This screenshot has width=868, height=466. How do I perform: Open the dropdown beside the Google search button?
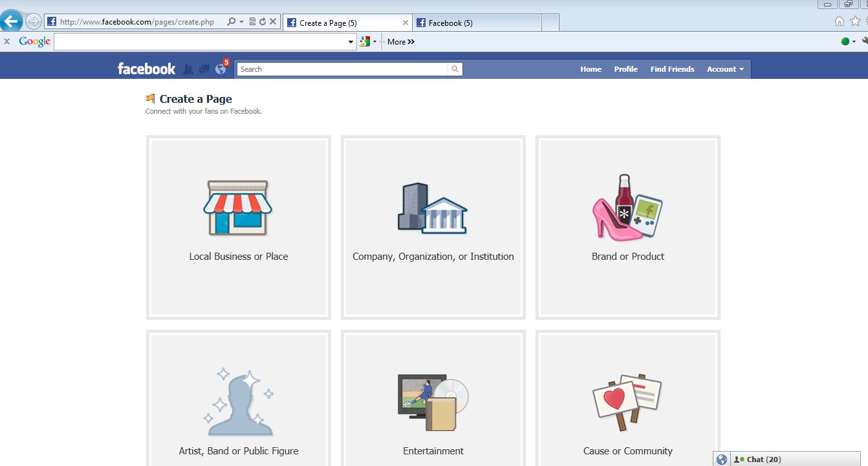[375, 42]
